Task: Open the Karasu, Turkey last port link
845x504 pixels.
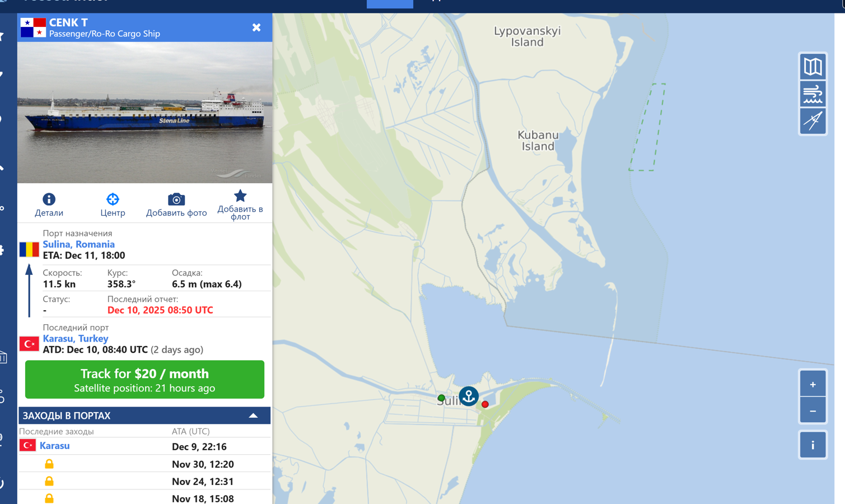Action: click(x=75, y=338)
